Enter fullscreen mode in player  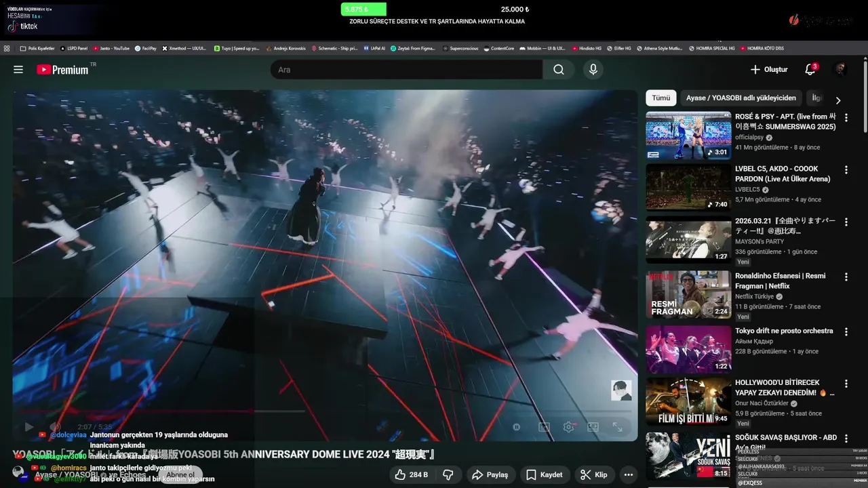pos(618,427)
